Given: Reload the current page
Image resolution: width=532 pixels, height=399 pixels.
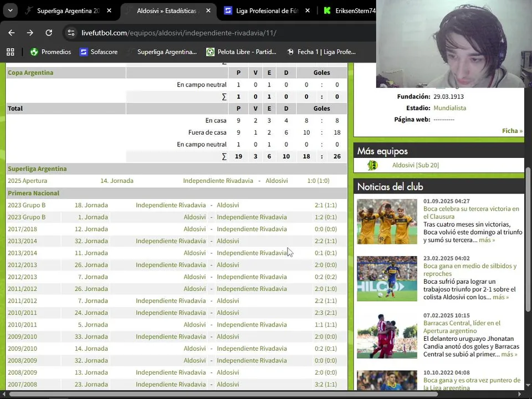Looking at the screenshot, I should pos(49,33).
